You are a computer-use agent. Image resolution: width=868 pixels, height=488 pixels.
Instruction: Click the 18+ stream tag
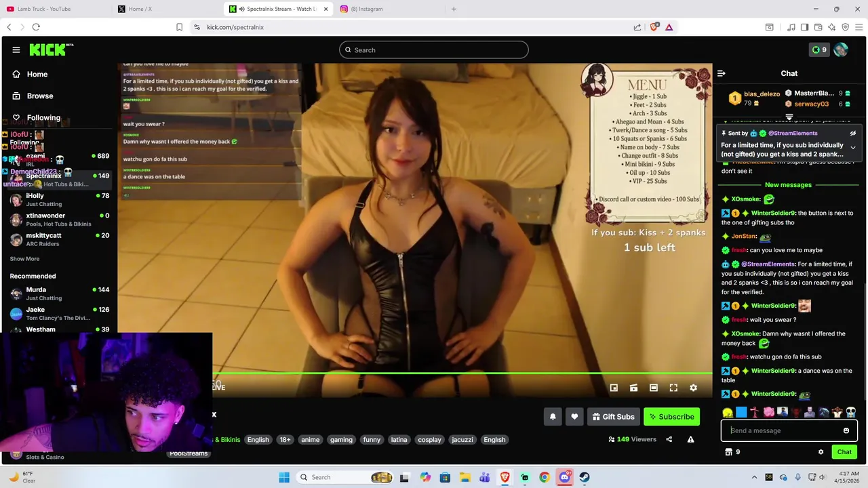(x=285, y=439)
